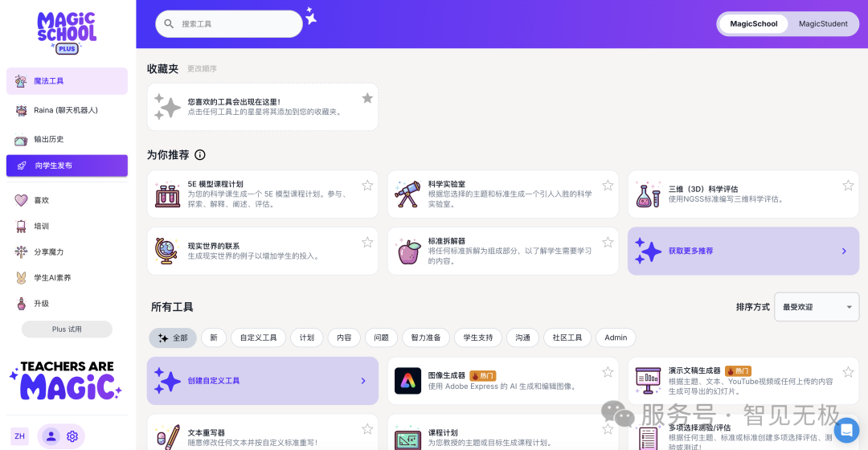Open 创建自定义工具 card

point(262,381)
